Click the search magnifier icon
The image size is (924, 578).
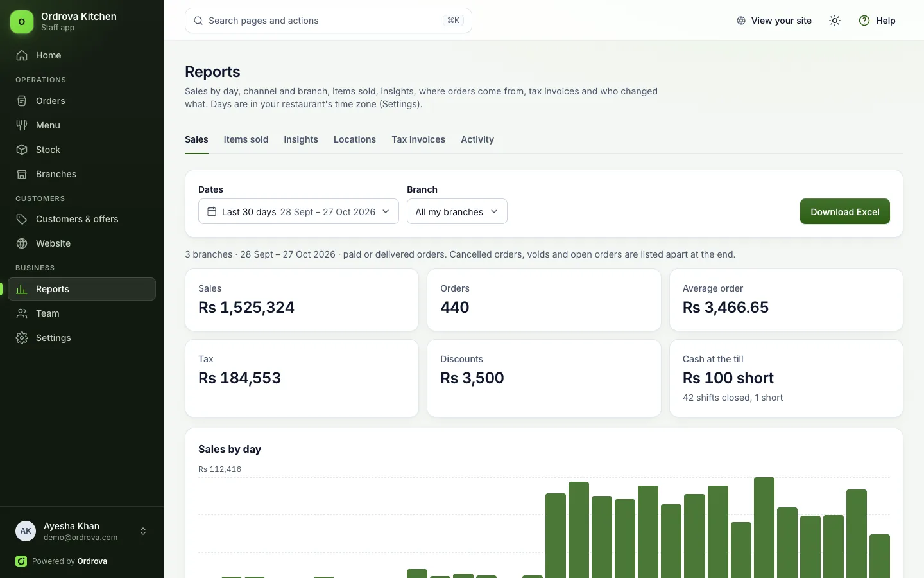198,21
